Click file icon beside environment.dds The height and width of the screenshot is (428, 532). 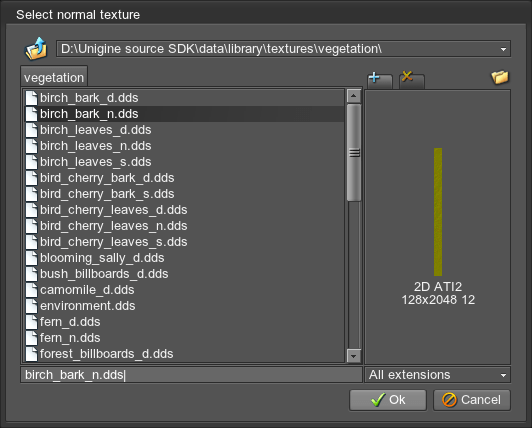pos(32,306)
